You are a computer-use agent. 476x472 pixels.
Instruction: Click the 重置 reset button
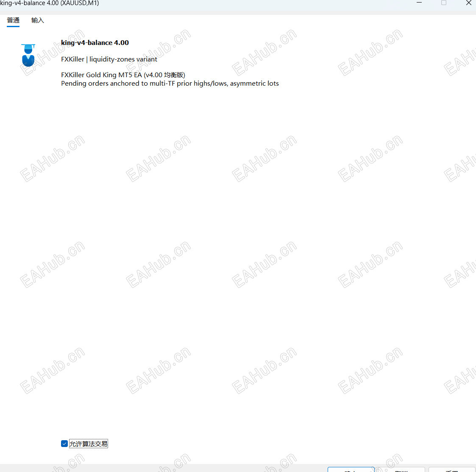452,470
